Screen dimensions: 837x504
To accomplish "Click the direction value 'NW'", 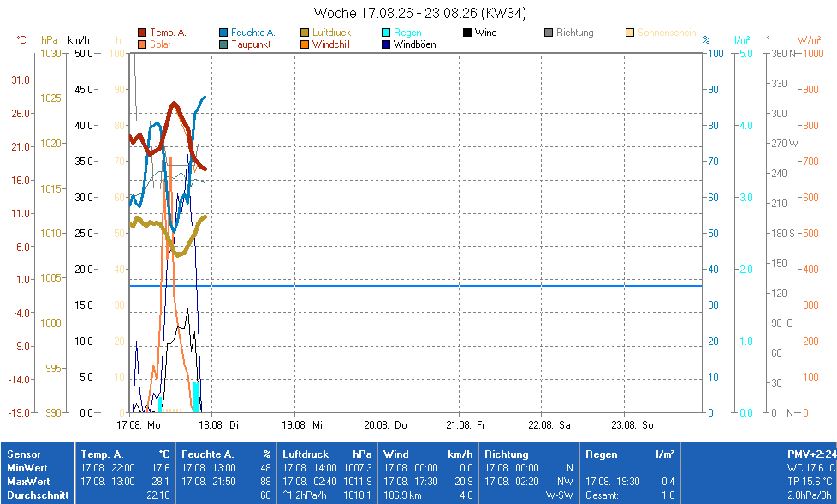I will (x=565, y=482).
